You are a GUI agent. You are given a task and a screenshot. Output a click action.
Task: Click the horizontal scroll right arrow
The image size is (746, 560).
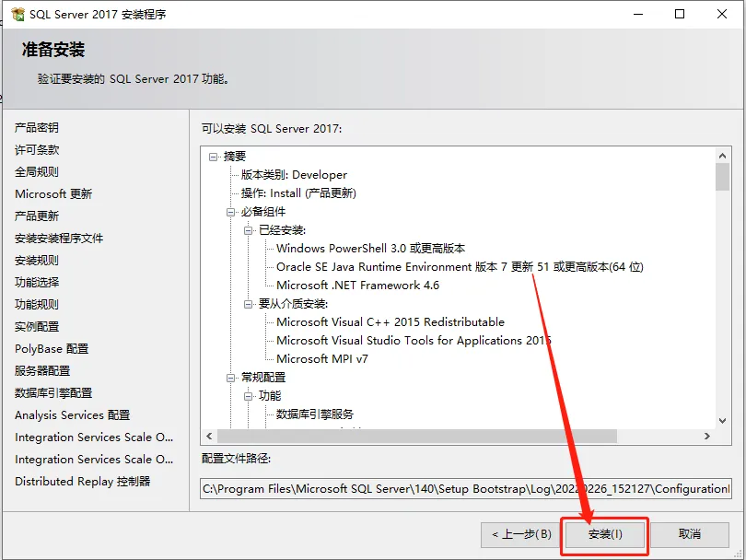coord(707,436)
